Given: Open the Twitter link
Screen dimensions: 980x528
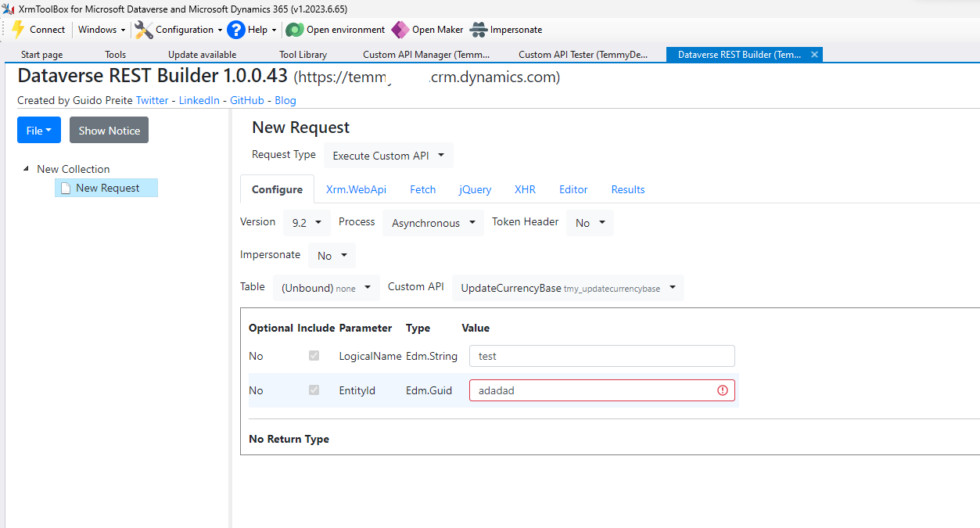Looking at the screenshot, I should tap(152, 100).
